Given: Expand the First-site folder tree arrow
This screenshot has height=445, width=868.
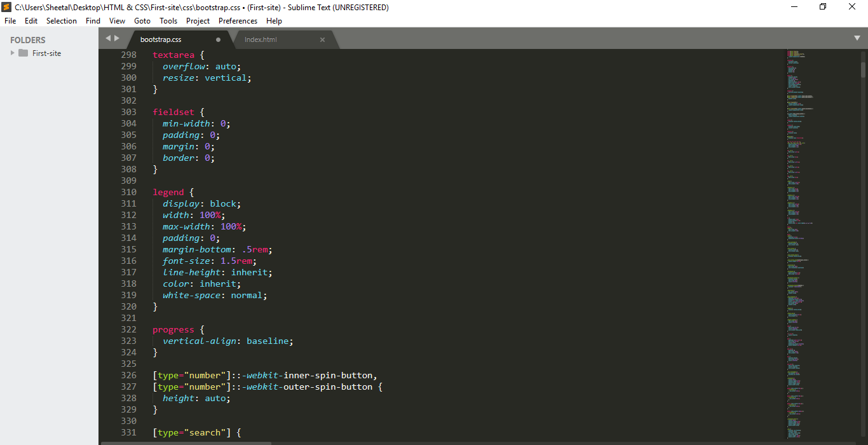Looking at the screenshot, I should point(13,53).
